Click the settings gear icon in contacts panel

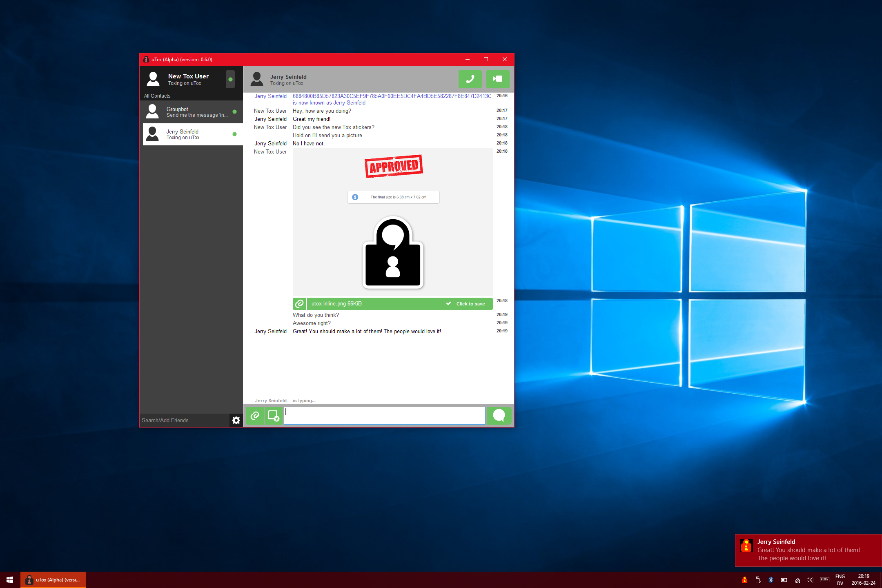click(235, 420)
